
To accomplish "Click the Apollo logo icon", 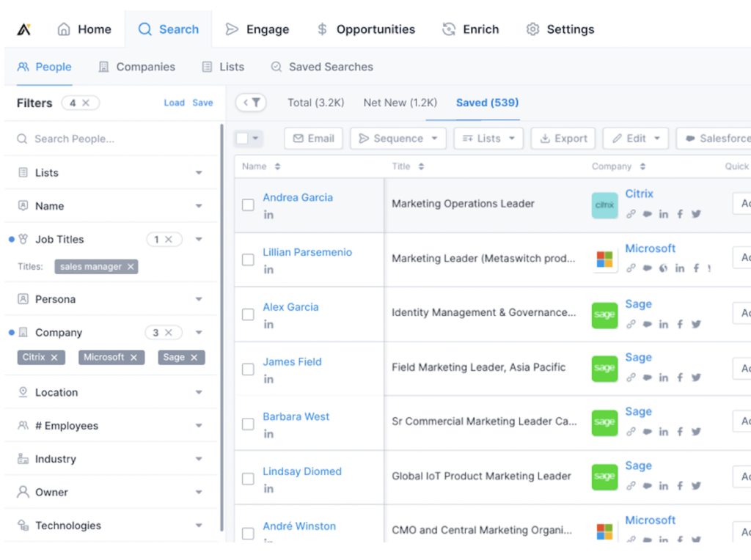I will click(x=24, y=29).
